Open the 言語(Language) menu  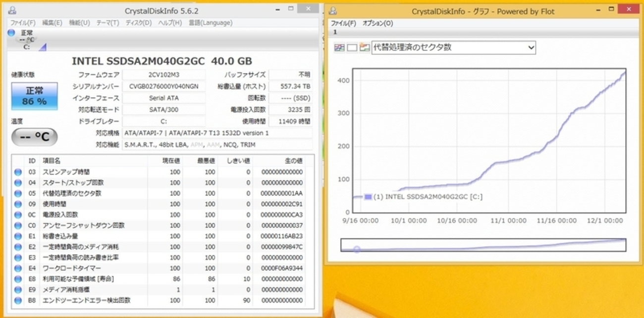210,23
